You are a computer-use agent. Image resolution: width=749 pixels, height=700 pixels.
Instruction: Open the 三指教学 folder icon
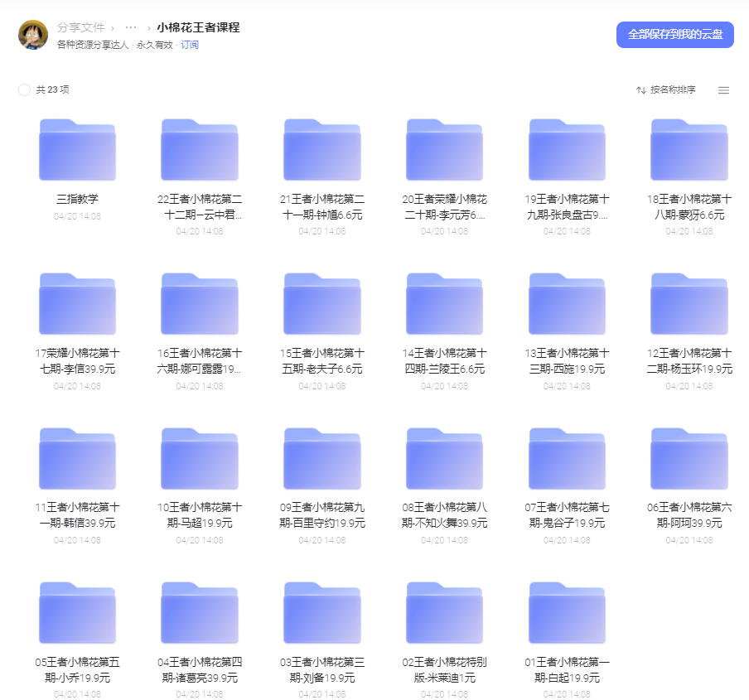[x=77, y=149]
